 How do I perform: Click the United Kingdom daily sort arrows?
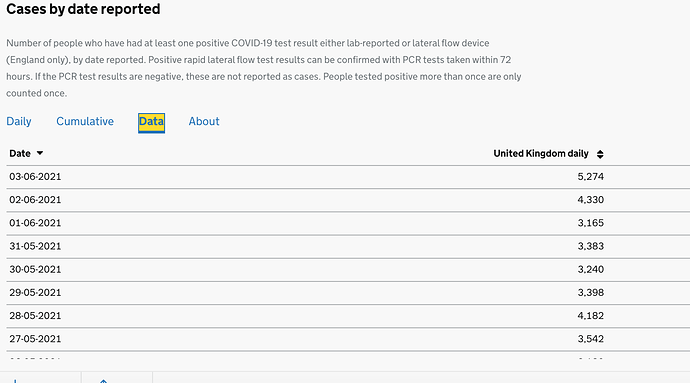coord(600,154)
